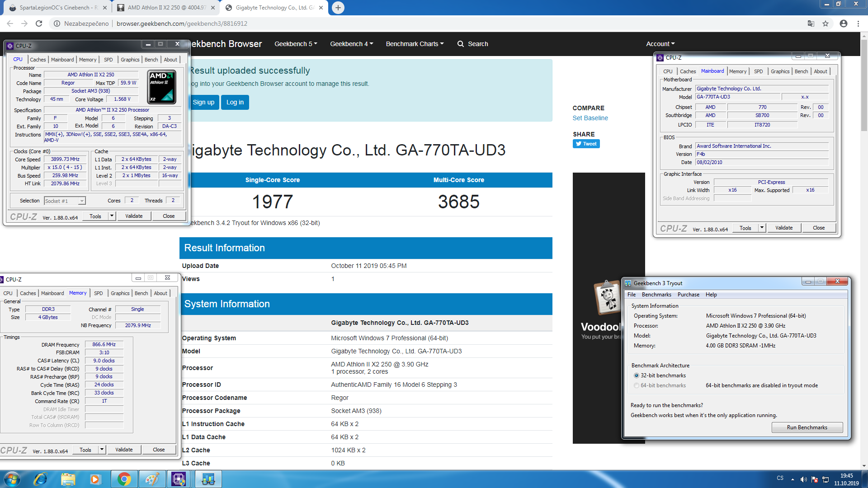The height and width of the screenshot is (488, 868).
Task: Open Tools arrow in CPU tab CPU-Z
Action: (112, 216)
